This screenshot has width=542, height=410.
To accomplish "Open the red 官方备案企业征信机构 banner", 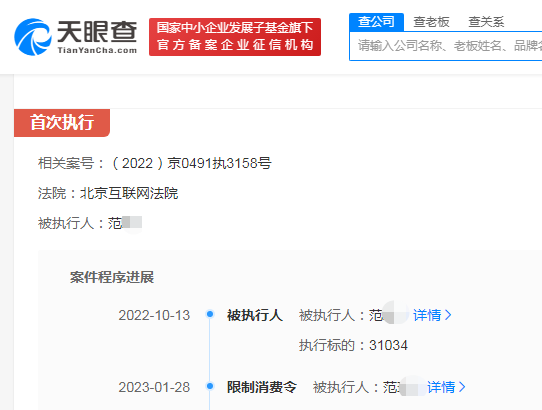I will click(x=235, y=37).
